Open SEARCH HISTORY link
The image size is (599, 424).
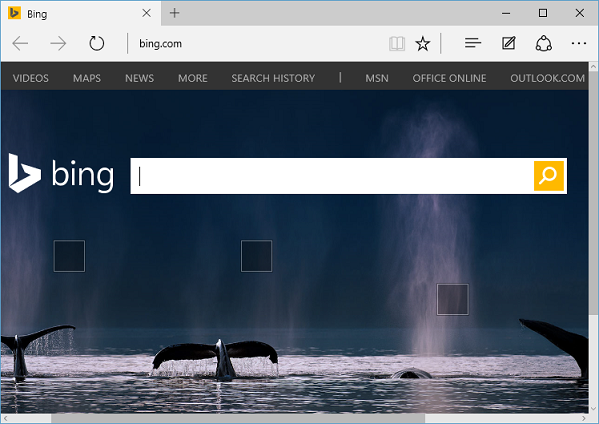coord(273,78)
